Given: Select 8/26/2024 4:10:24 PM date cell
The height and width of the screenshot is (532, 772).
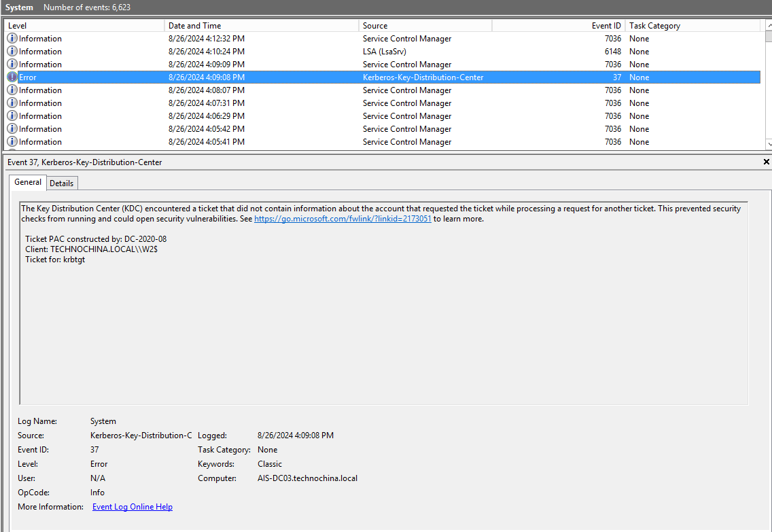Looking at the screenshot, I should [207, 51].
